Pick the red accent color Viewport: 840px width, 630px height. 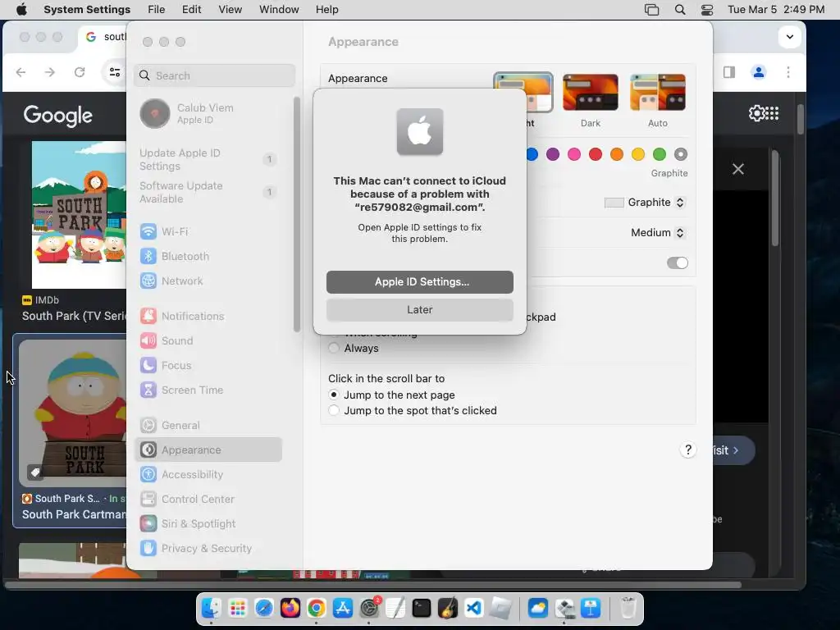[x=596, y=154]
